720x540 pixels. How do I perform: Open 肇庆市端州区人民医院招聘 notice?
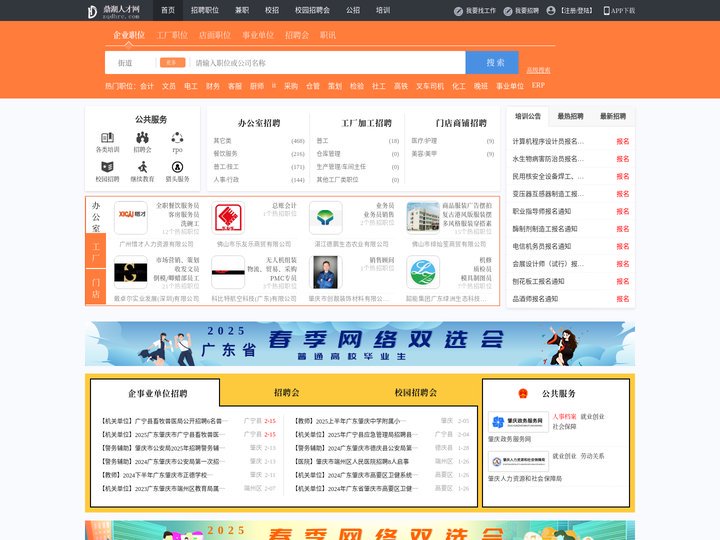(352, 461)
